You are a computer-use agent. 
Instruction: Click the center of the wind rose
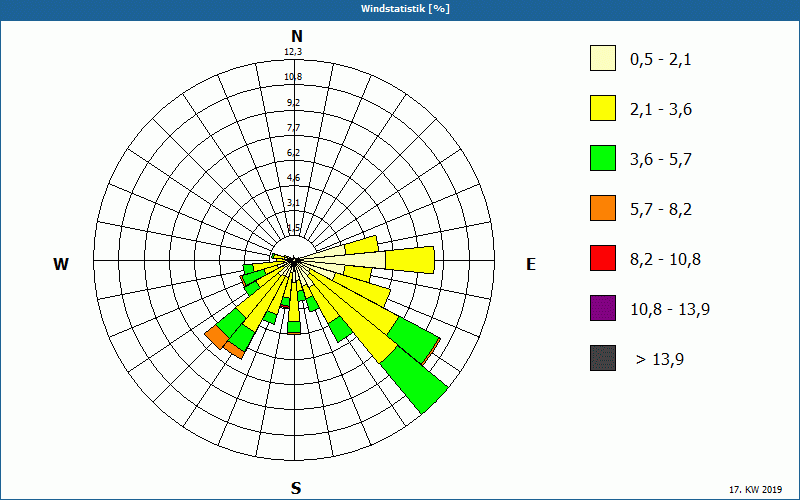(x=294, y=261)
